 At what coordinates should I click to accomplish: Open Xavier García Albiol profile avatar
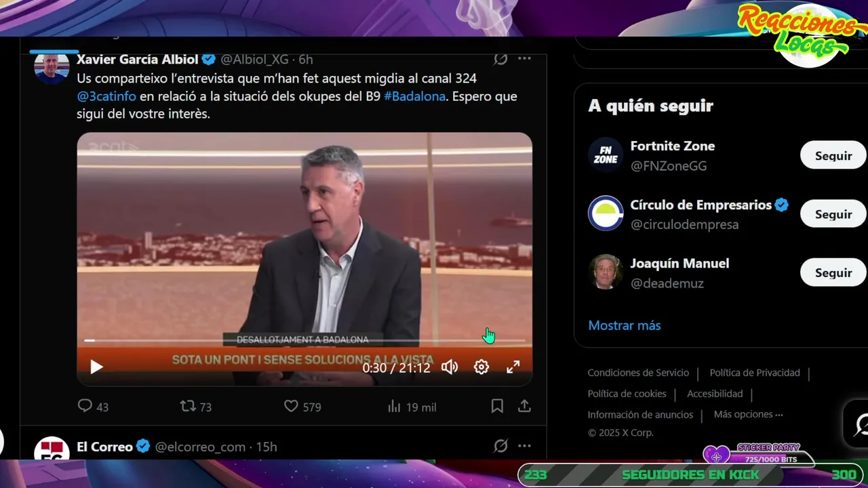(x=52, y=67)
